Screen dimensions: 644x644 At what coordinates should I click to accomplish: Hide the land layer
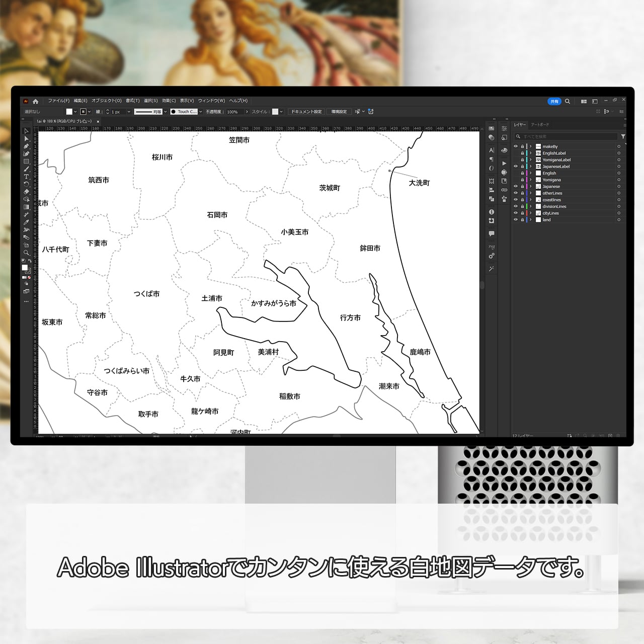coord(515,219)
